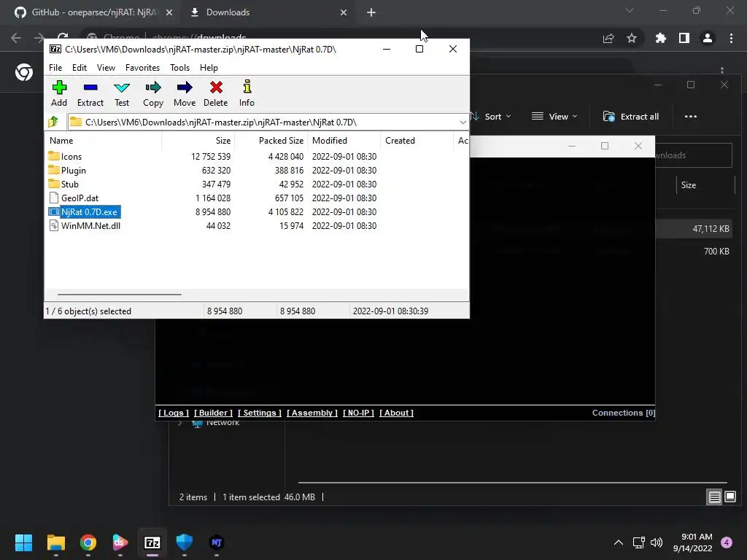Select the GeoIP.dat file
The width and height of the screenshot is (747, 560).
pos(80,198)
